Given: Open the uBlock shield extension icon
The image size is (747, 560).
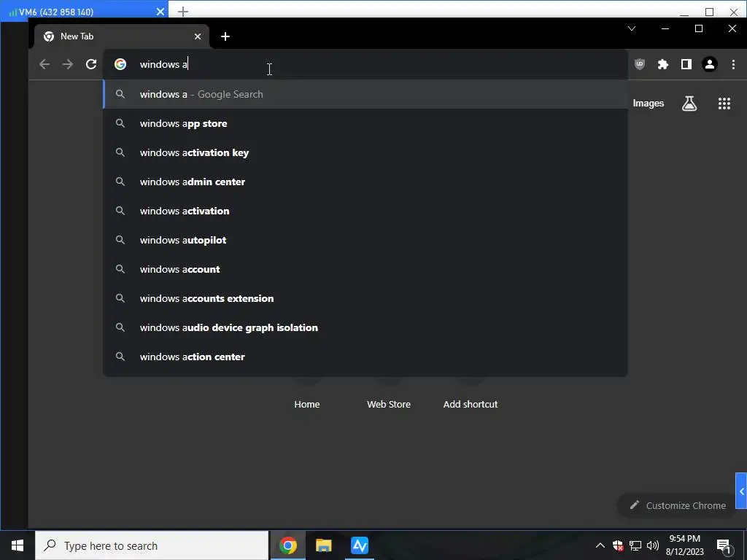Looking at the screenshot, I should click(640, 64).
